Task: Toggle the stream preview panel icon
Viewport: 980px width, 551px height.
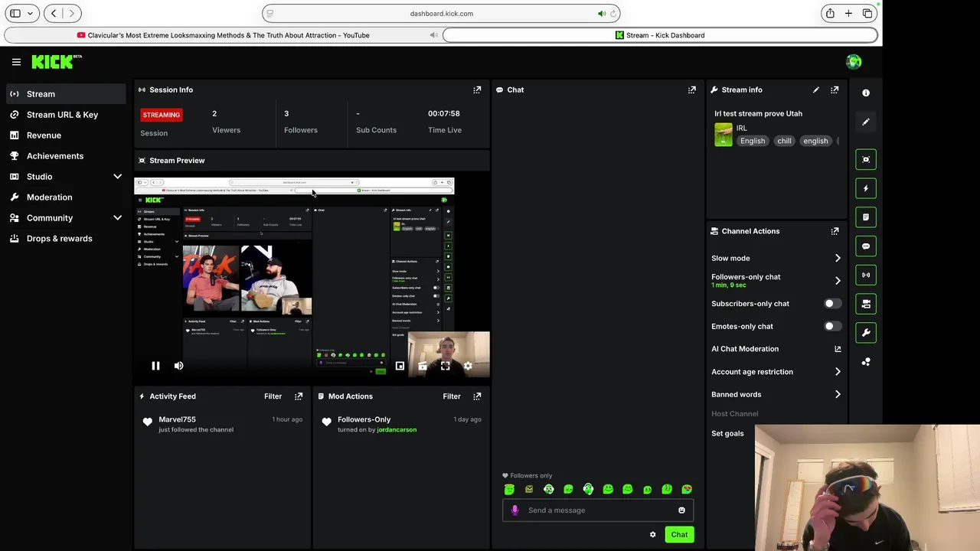Action: tap(866, 159)
